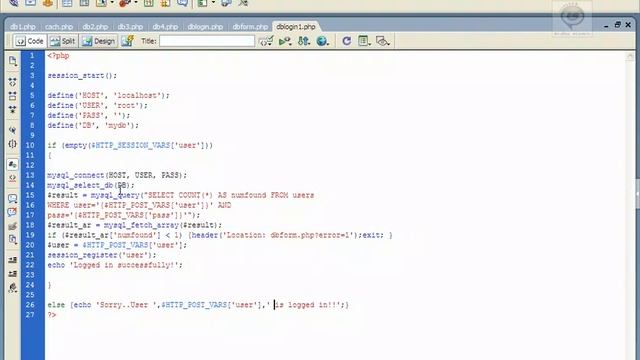Open View Options menu
Screen dimensions: 640x360
click(x=363, y=41)
